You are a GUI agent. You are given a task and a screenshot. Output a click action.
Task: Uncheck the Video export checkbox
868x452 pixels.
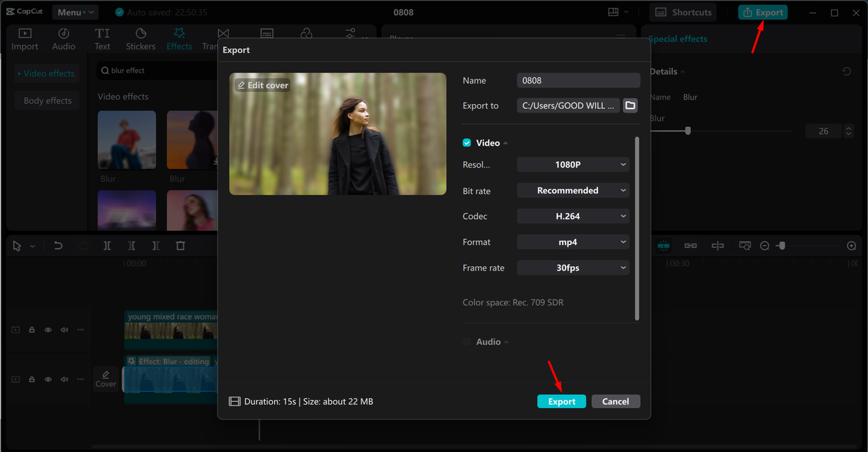coord(467,143)
